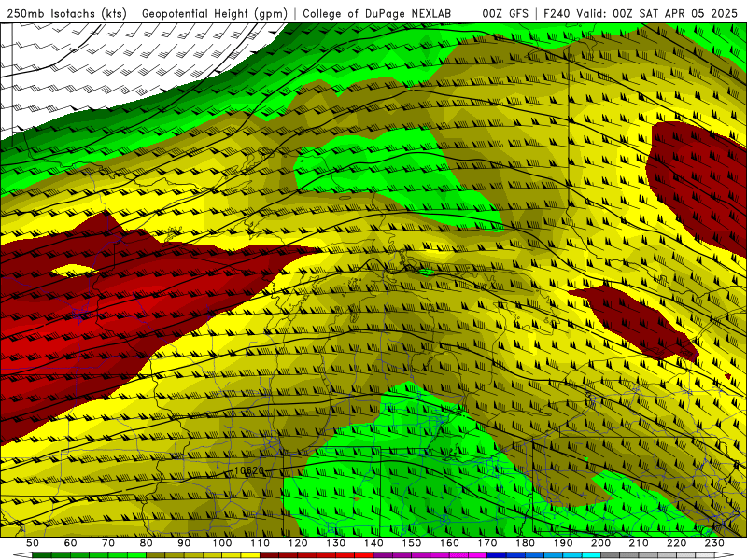747x560 pixels.
Task: Click the color bar label "160"
Action: 449,543
